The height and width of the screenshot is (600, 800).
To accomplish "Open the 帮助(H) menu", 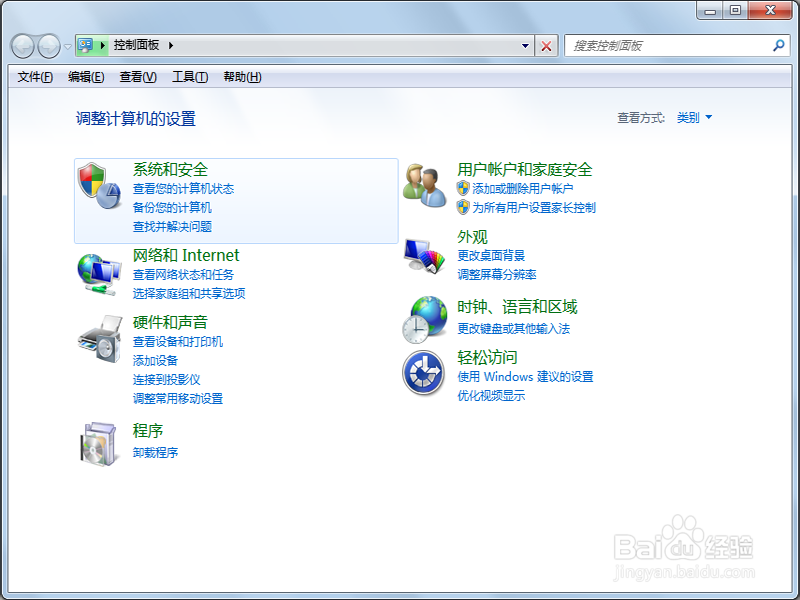I will 242,77.
